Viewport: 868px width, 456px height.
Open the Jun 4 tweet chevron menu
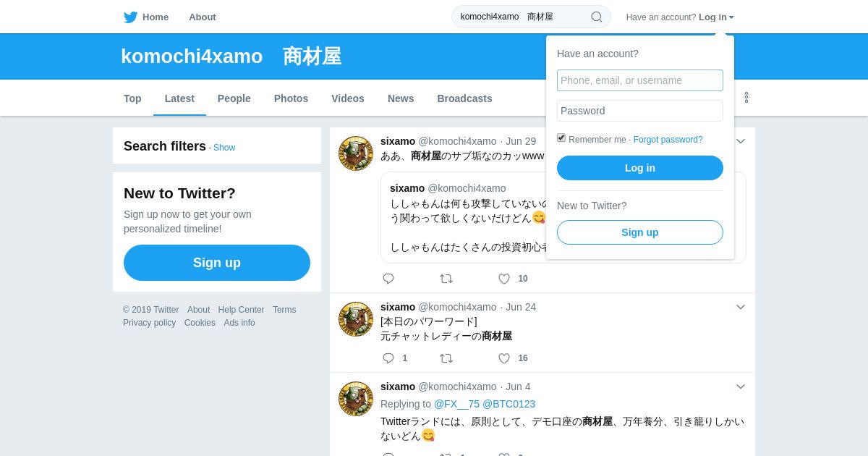coord(741,387)
